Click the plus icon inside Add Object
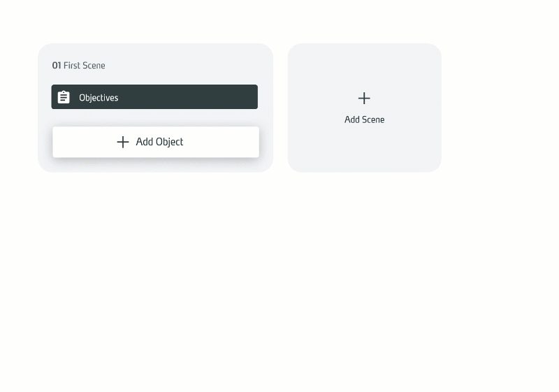Screen dimensions: 559x392 pos(123,142)
